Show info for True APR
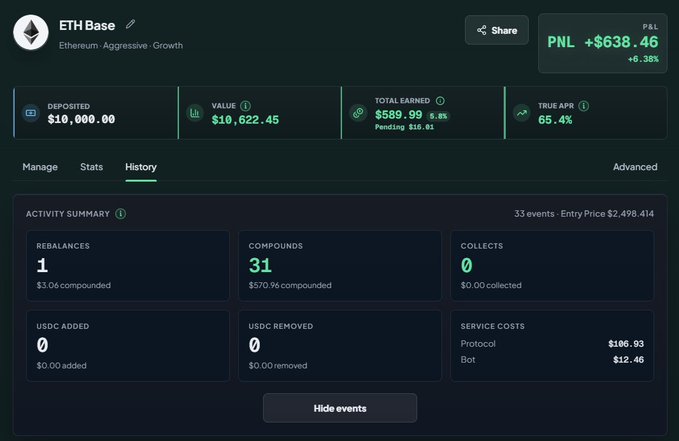The height and width of the screenshot is (441, 679). pyautogui.click(x=583, y=106)
